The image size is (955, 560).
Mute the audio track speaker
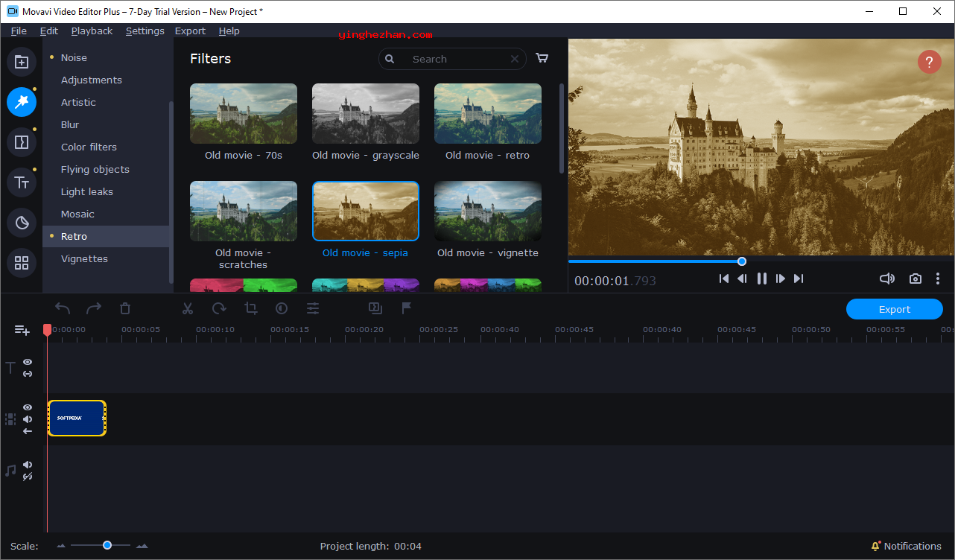click(28, 465)
